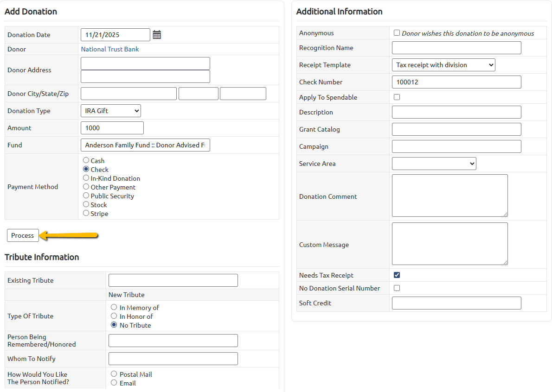This screenshot has height=392, width=552.
Task: Choose No Tribute option
Action: (114, 325)
